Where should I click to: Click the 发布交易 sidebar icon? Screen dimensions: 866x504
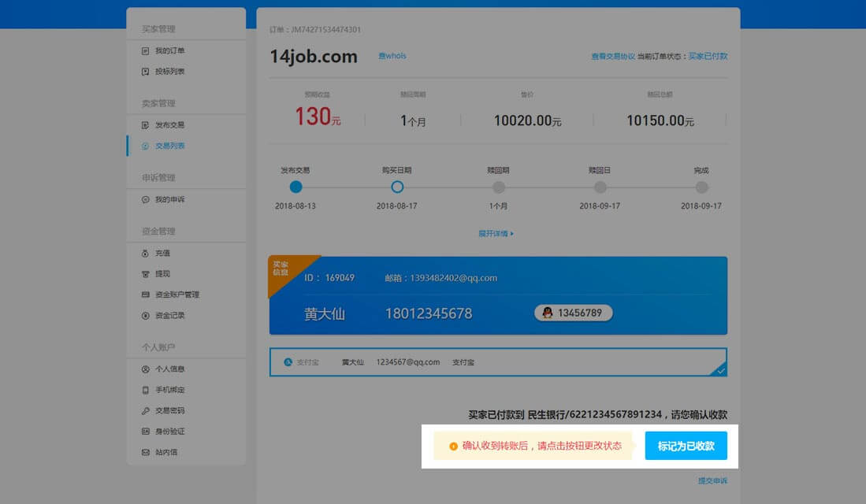[145, 125]
